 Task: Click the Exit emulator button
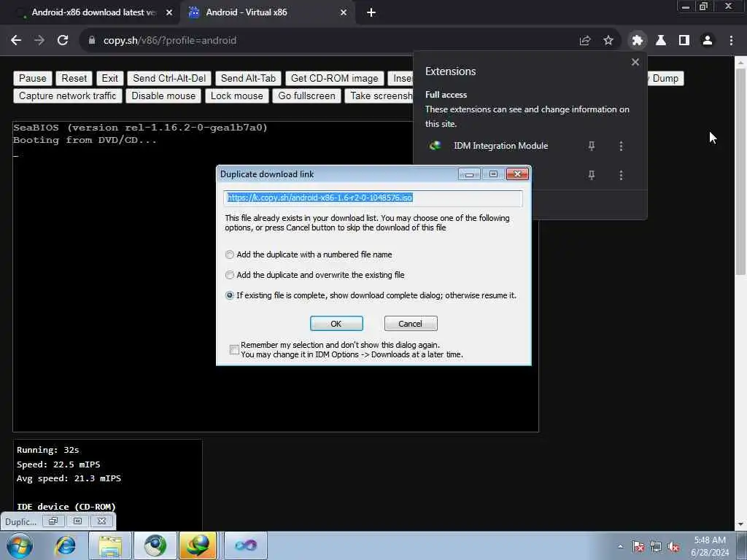(x=109, y=78)
